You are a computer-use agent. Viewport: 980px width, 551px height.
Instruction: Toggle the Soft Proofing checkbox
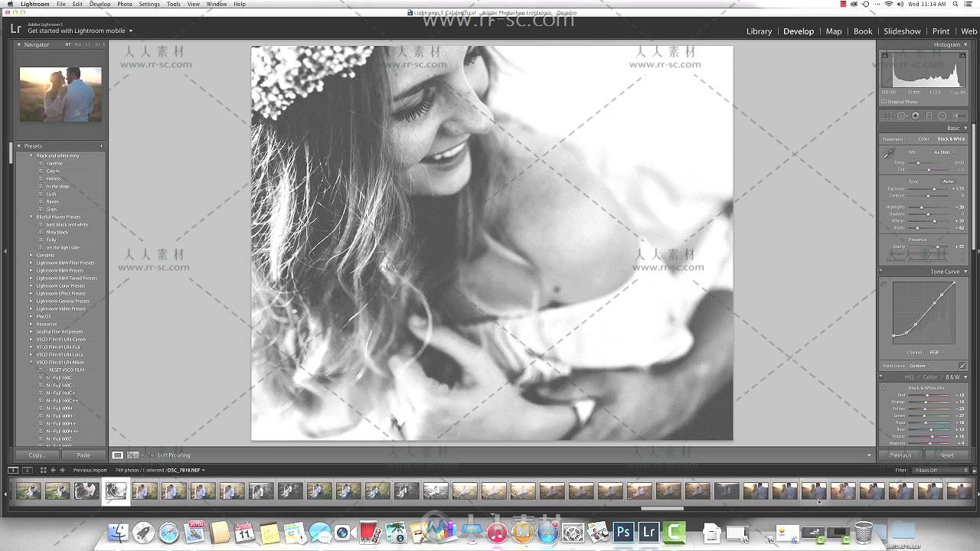coord(152,455)
